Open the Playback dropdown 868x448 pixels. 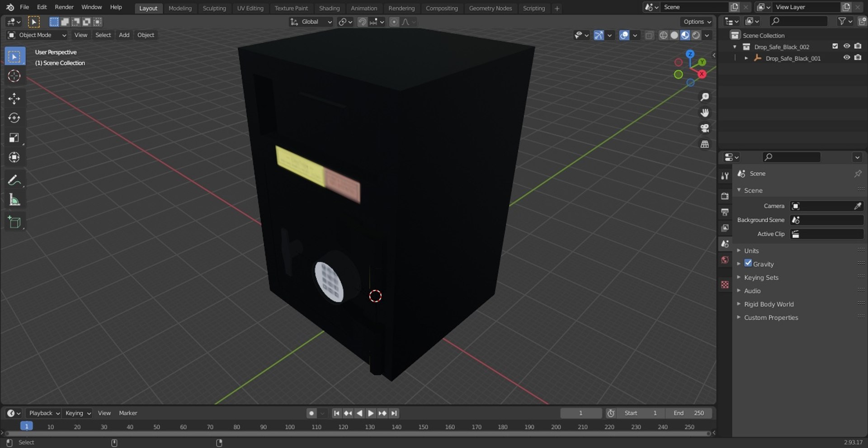pyautogui.click(x=44, y=413)
